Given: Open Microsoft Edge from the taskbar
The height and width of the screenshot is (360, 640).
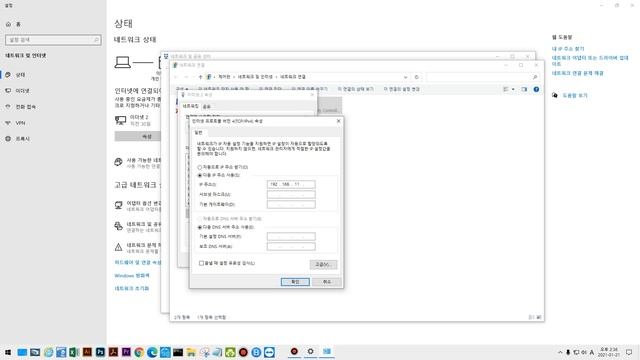Looking at the screenshot, I should [x=152, y=352].
